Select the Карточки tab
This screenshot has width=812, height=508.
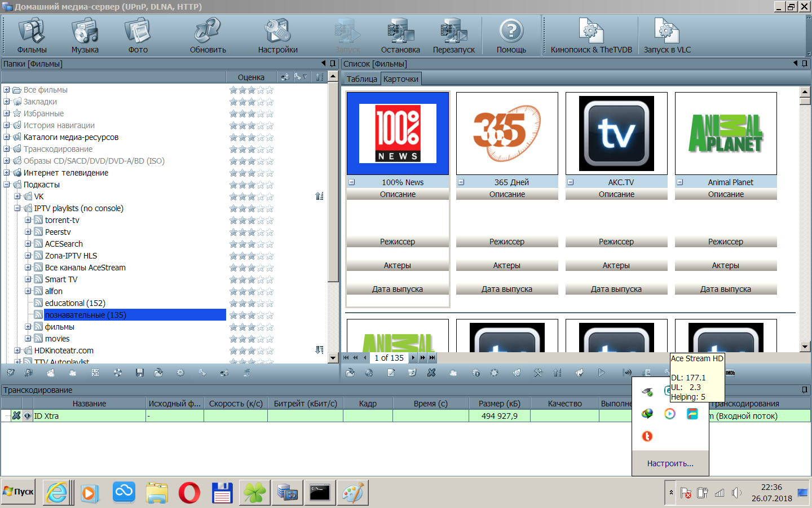pos(401,79)
